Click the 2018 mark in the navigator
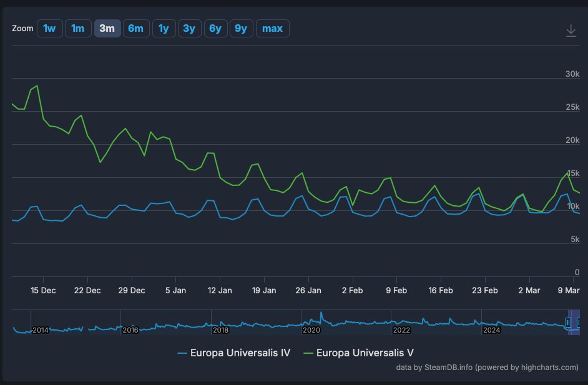Image resolution: width=588 pixels, height=385 pixels. pyautogui.click(x=220, y=330)
